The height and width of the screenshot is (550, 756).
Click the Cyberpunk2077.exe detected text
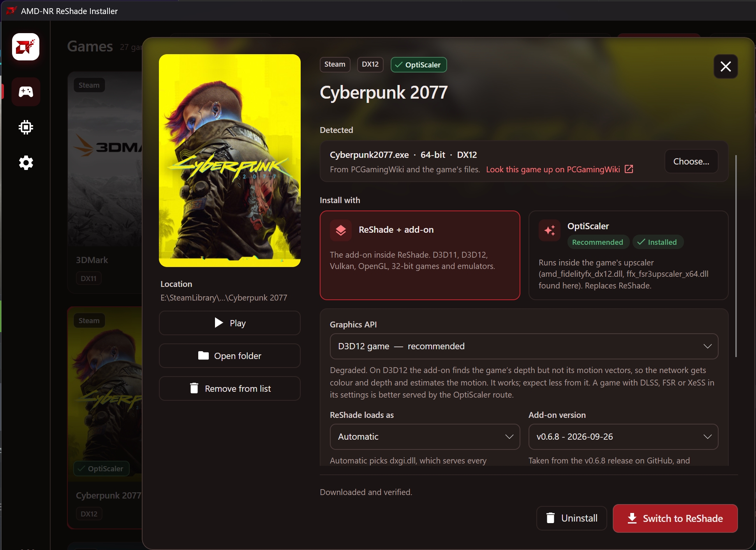click(x=369, y=155)
